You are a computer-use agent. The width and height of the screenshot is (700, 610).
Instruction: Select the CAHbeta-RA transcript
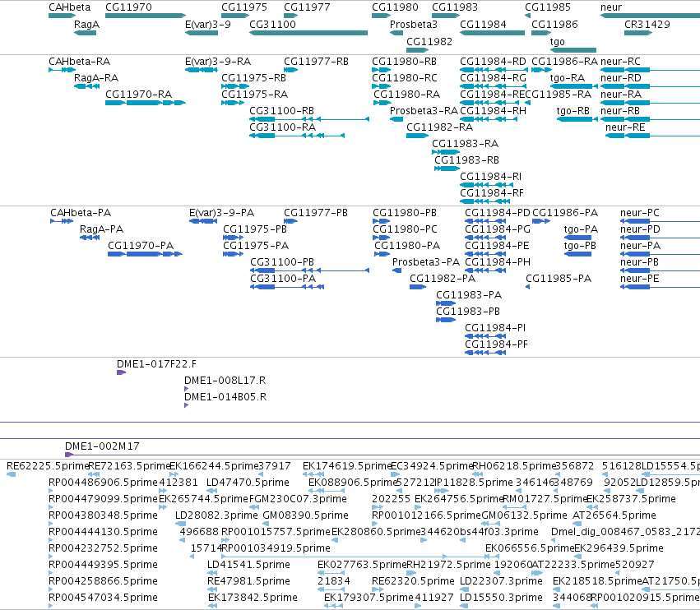(62, 70)
